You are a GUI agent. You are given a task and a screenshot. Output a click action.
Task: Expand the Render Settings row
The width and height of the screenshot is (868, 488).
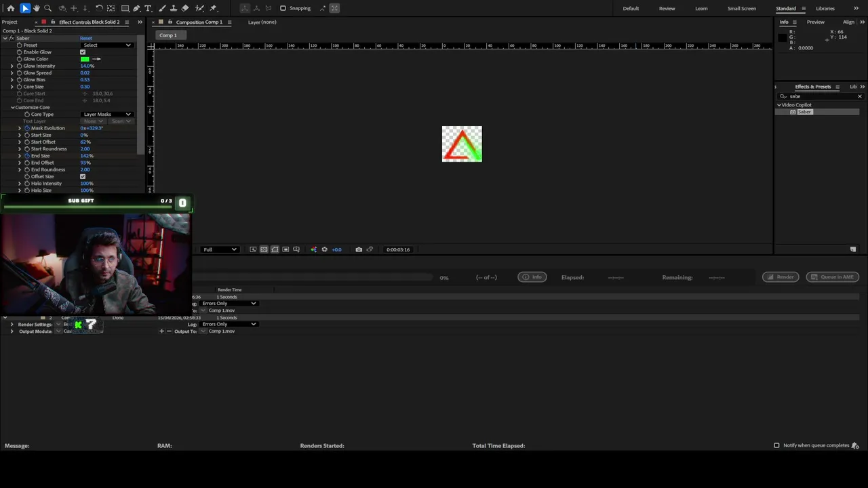12,325
